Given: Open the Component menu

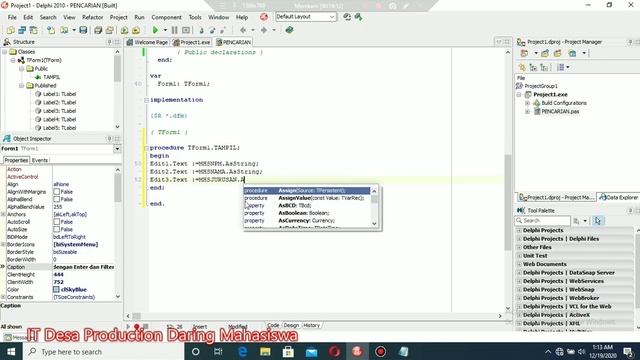Looking at the screenshot, I should [x=167, y=17].
